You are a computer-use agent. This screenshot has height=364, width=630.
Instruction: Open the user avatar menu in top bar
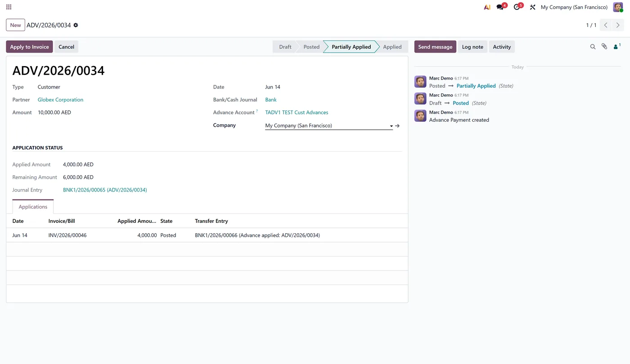[618, 7]
